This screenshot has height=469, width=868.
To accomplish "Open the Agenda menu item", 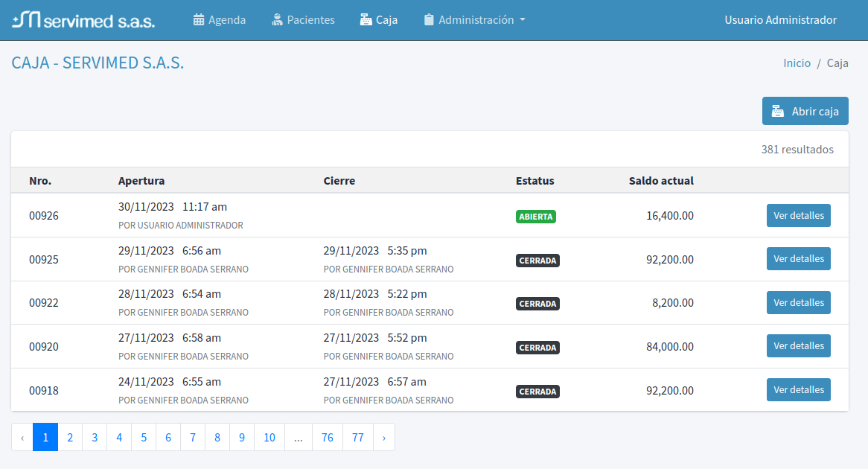I will [x=226, y=20].
